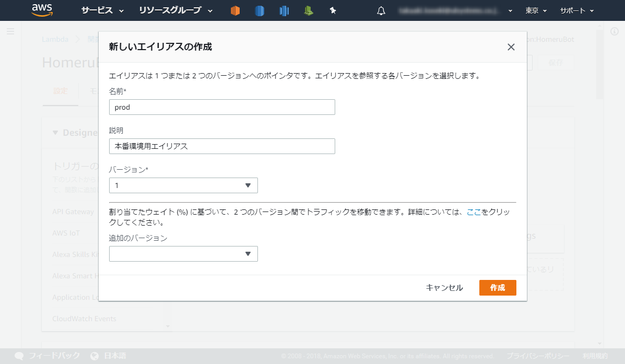This screenshot has height=364, width=625.
Task: Open the orange pinned service shortcut
Action: click(x=234, y=10)
